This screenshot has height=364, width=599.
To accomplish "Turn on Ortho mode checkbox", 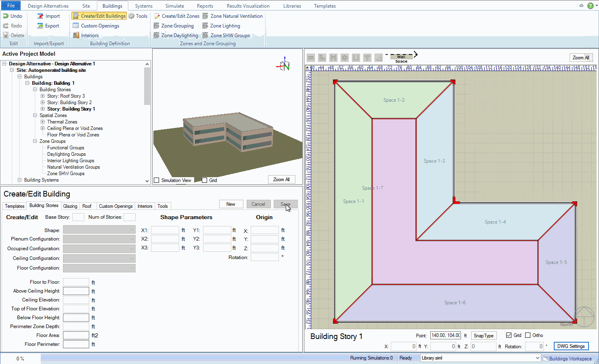I will point(528,335).
